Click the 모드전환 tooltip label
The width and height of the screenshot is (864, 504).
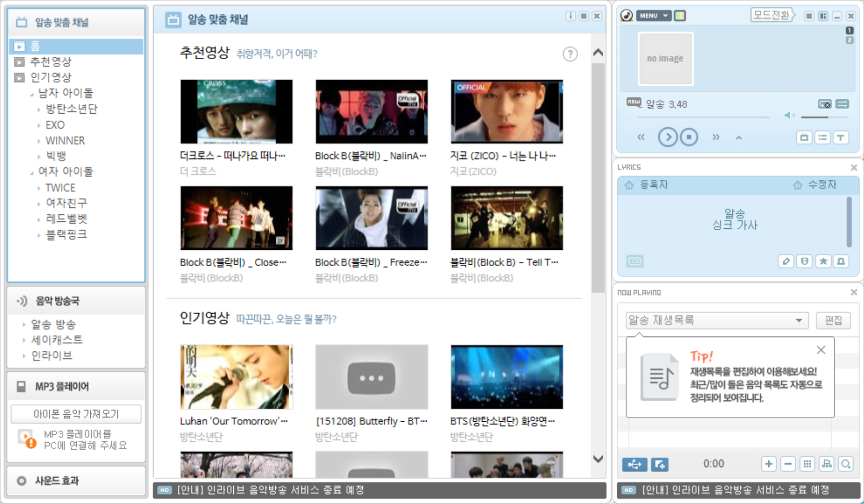(772, 15)
